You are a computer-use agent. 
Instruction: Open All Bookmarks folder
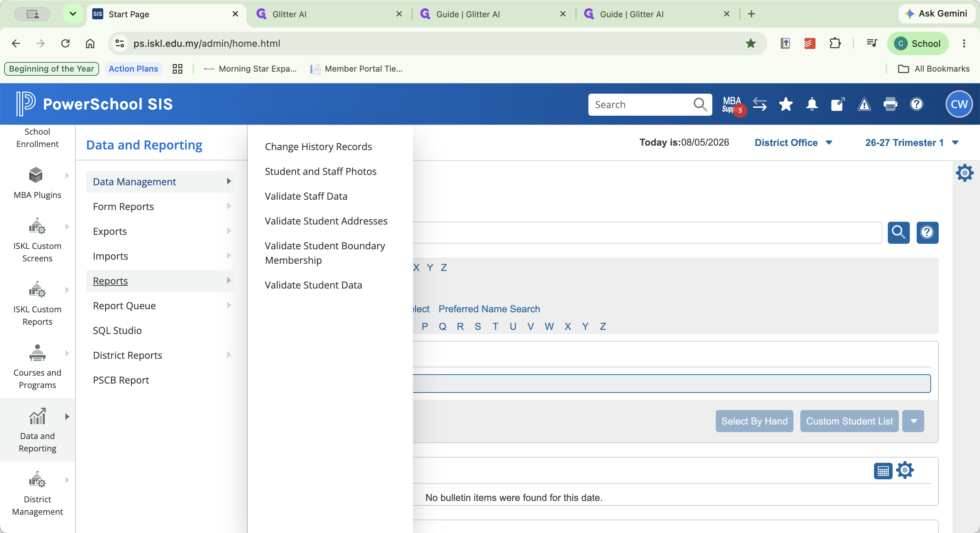(933, 69)
